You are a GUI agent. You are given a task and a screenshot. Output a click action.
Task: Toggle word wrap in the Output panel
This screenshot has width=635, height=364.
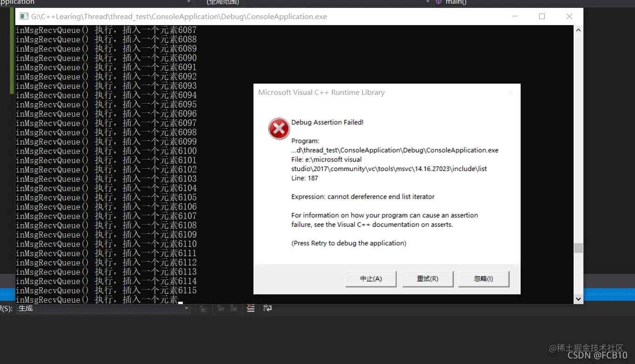point(267,308)
